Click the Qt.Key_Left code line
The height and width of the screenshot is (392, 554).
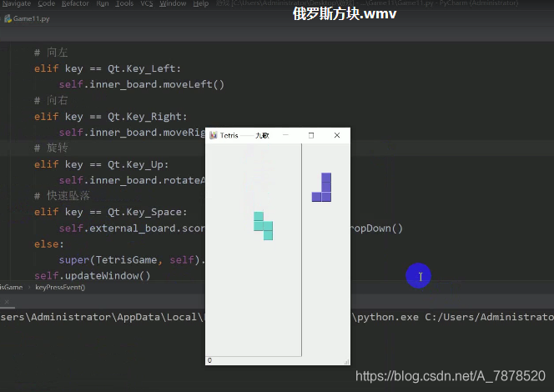(x=108, y=68)
